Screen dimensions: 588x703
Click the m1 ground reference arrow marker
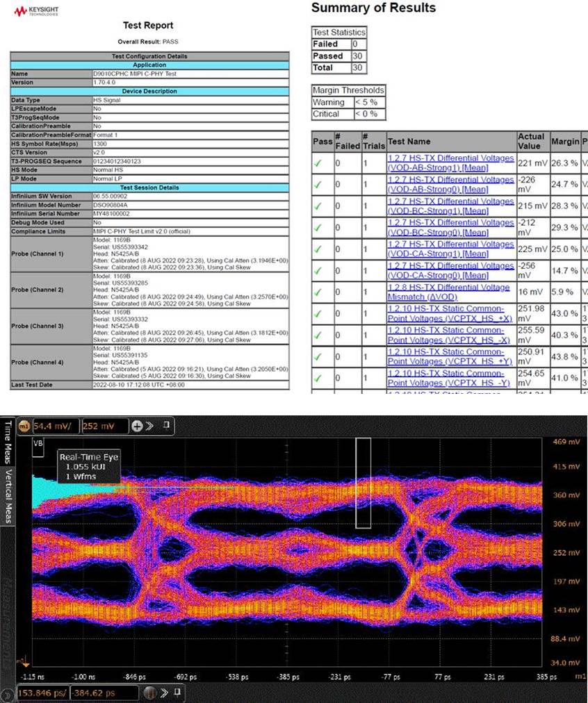point(24,662)
